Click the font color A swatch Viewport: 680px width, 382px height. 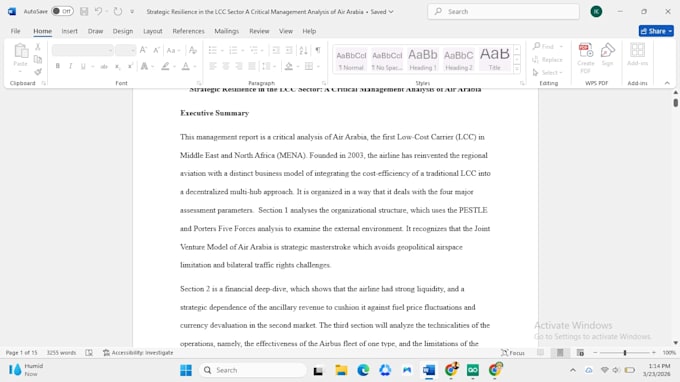(186, 66)
